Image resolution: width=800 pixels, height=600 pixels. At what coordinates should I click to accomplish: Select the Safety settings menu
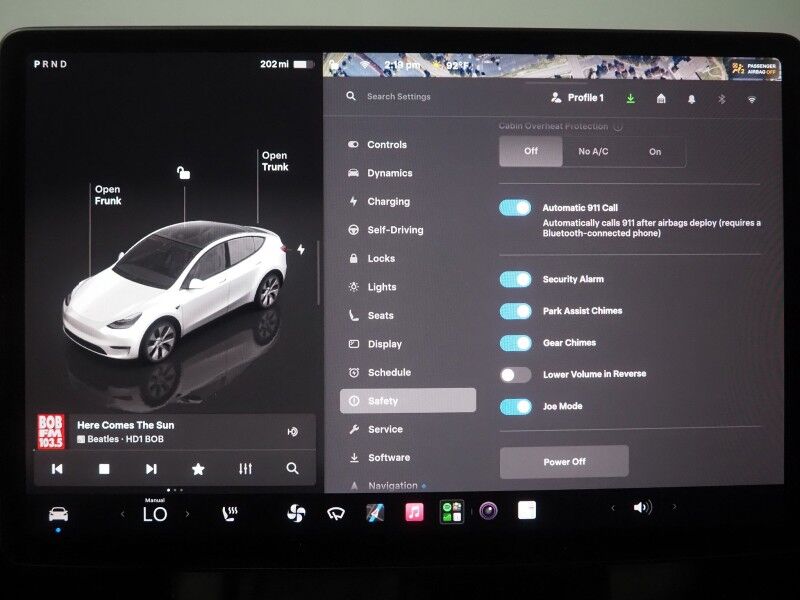pyautogui.click(x=408, y=401)
